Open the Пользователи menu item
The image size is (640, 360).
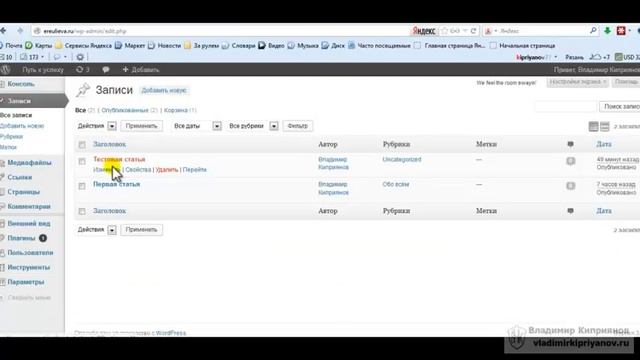click(x=30, y=253)
